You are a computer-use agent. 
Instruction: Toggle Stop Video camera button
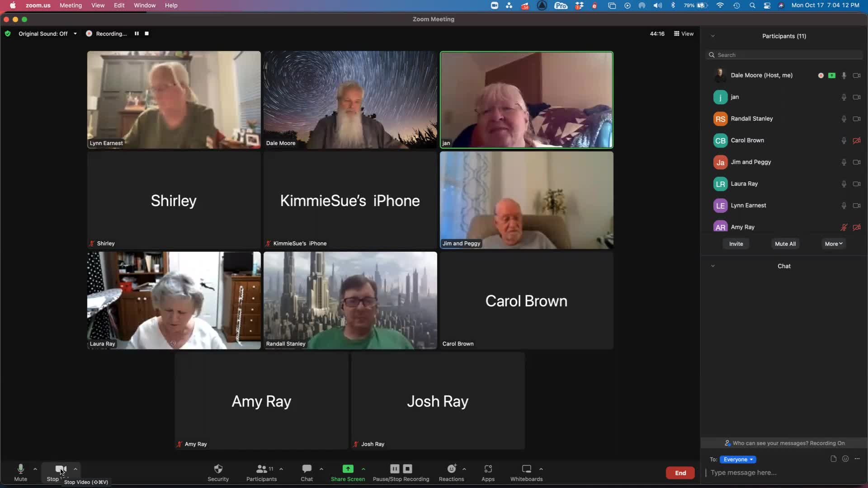coord(60,469)
